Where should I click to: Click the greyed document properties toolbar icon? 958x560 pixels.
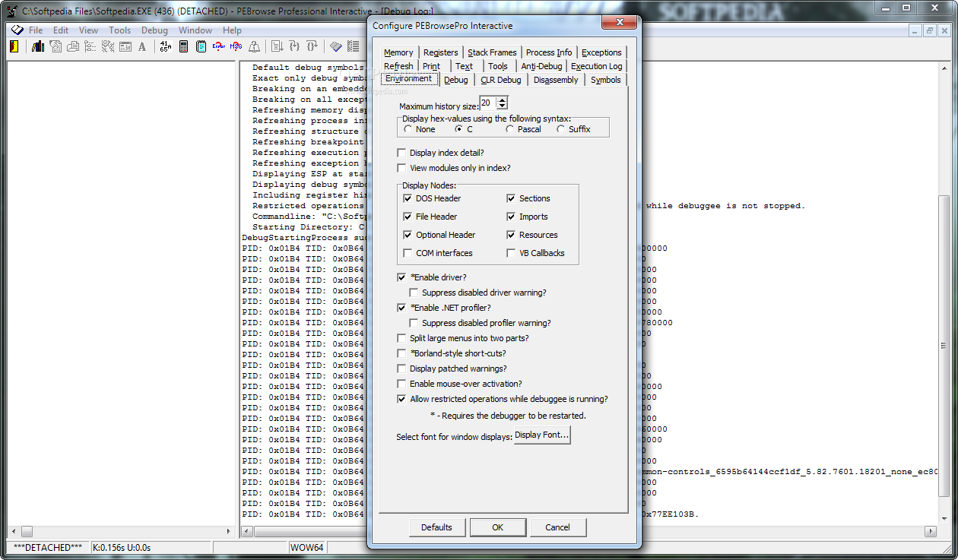[56, 46]
